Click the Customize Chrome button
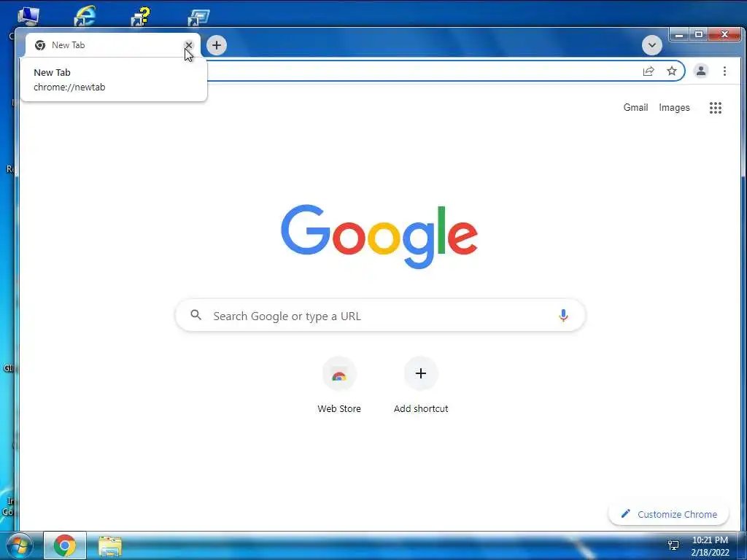The image size is (747, 560). pyautogui.click(x=668, y=514)
